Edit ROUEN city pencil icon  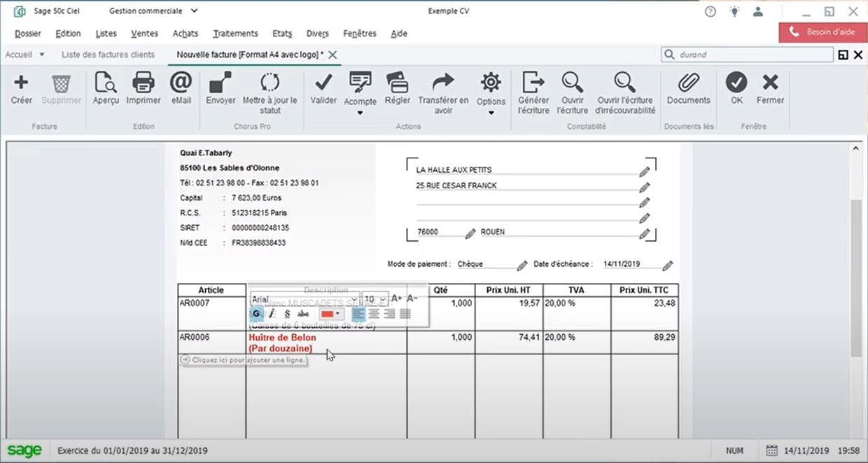coord(644,233)
